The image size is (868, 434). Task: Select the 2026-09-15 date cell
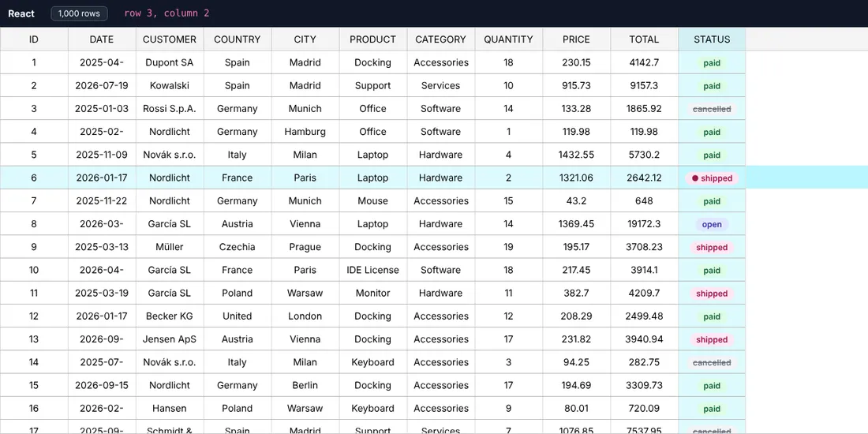[x=102, y=385]
